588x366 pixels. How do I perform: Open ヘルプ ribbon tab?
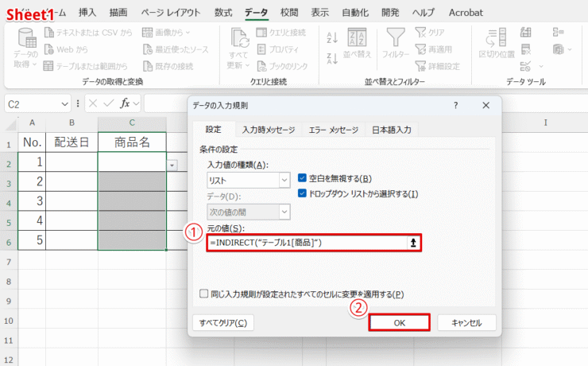(x=424, y=13)
